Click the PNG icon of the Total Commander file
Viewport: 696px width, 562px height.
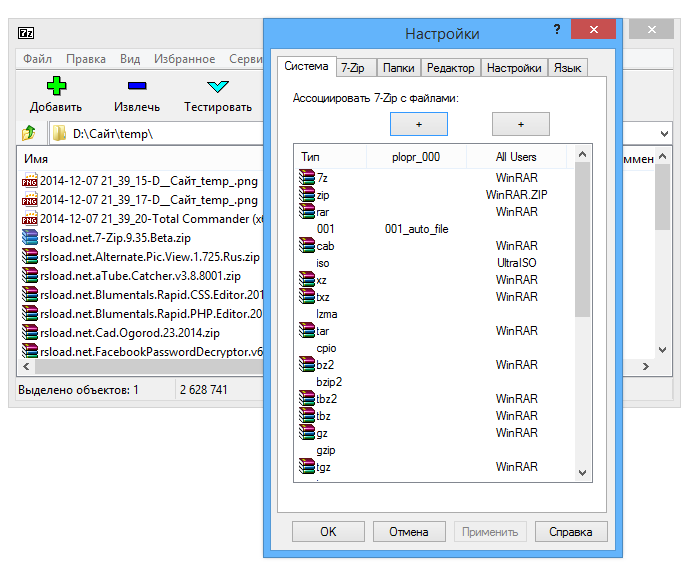pyautogui.click(x=30, y=218)
